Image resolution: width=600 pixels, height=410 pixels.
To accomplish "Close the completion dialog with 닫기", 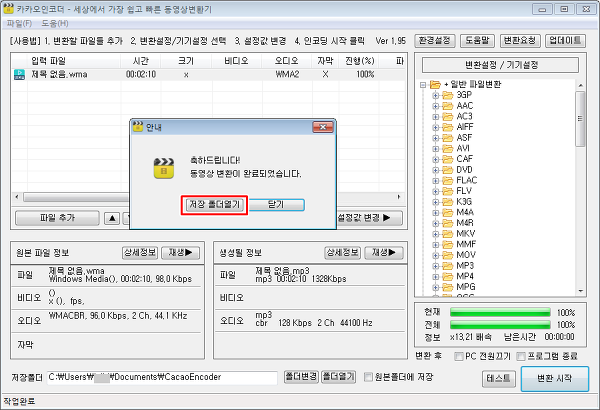I will pyautogui.click(x=276, y=205).
